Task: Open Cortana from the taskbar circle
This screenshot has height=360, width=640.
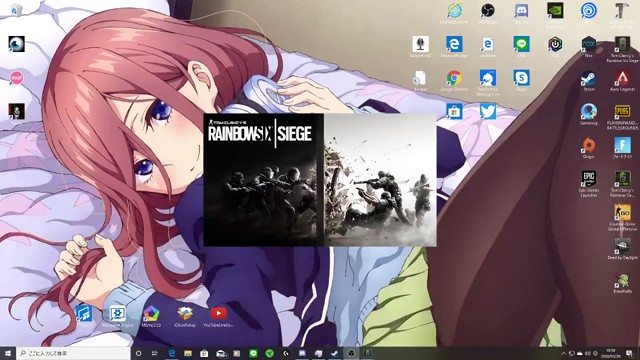Action: pos(138,353)
